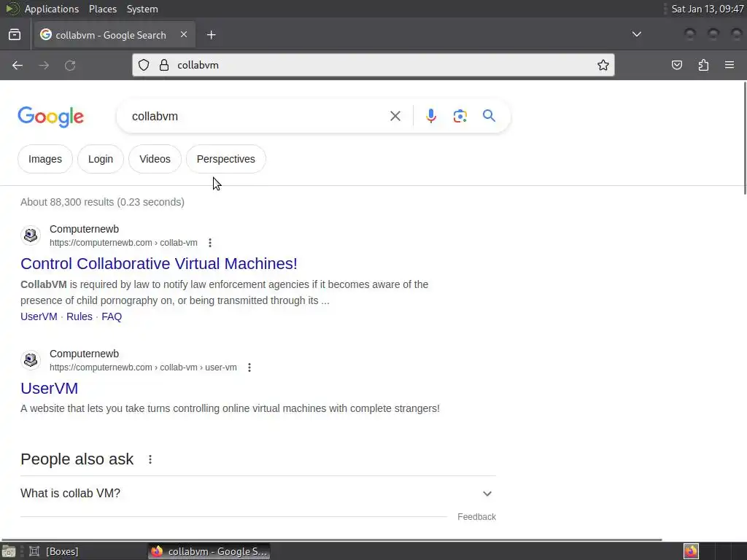
Task: Open options dots for the user-vm result
Action: (x=249, y=367)
